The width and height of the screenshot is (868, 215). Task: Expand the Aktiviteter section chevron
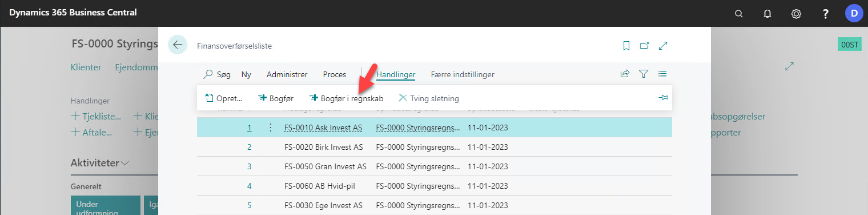pyautogui.click(x=125, y=164)
